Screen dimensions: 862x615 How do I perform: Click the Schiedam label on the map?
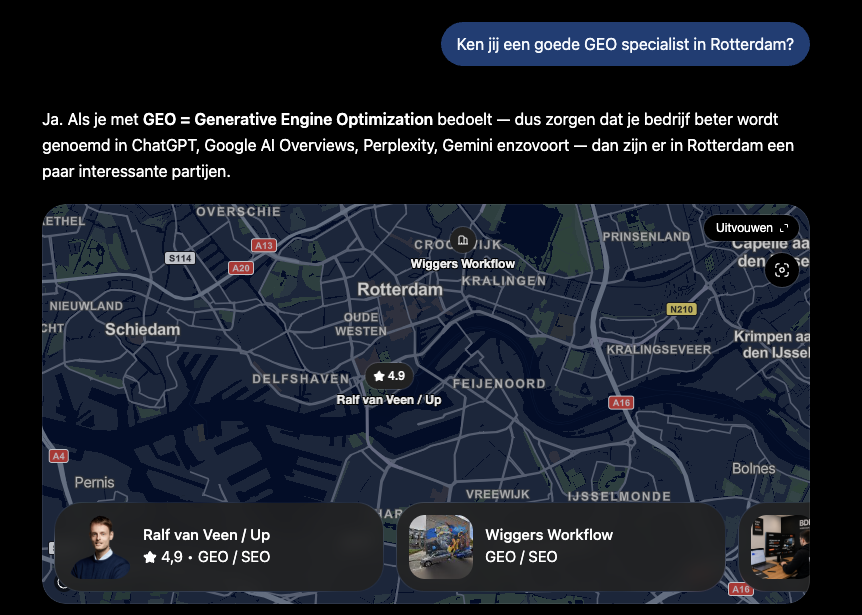[x=142, y=329]
